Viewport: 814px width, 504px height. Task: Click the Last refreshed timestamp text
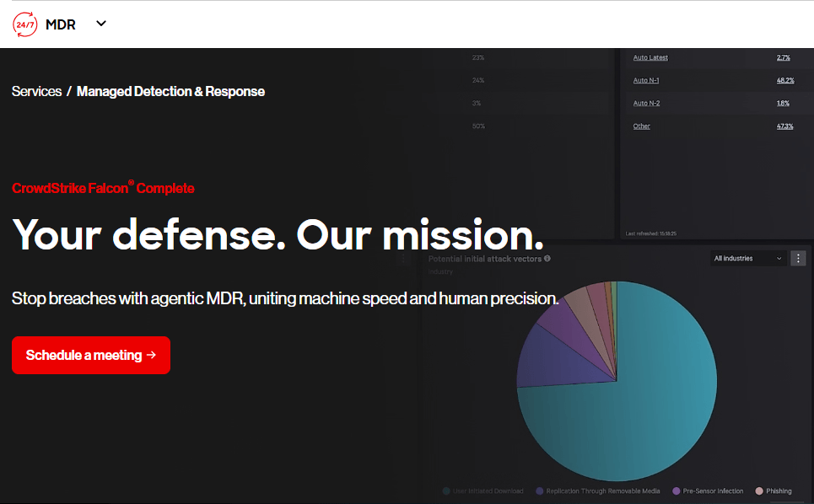coord(651,233)
